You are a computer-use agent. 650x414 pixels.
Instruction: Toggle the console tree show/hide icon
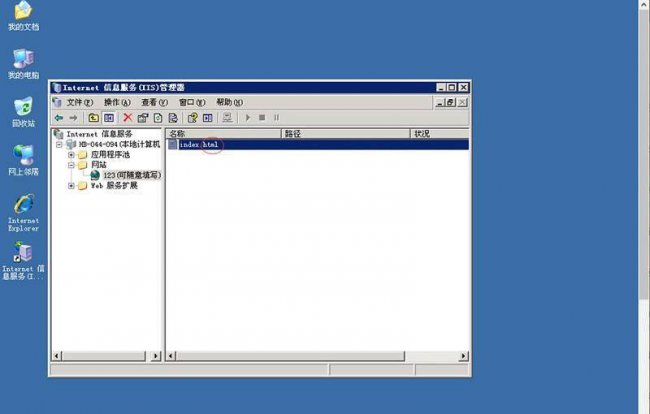(109, 118)
